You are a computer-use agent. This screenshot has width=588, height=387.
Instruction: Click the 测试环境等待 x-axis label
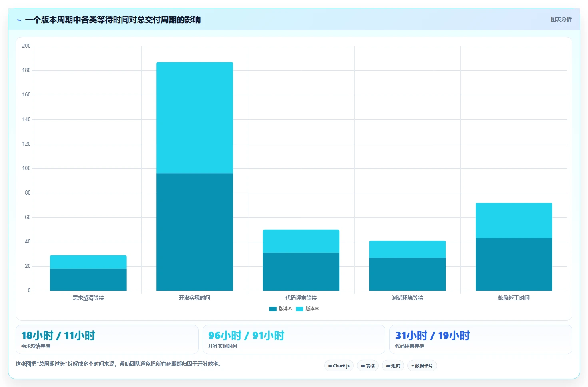click(407, 298)
